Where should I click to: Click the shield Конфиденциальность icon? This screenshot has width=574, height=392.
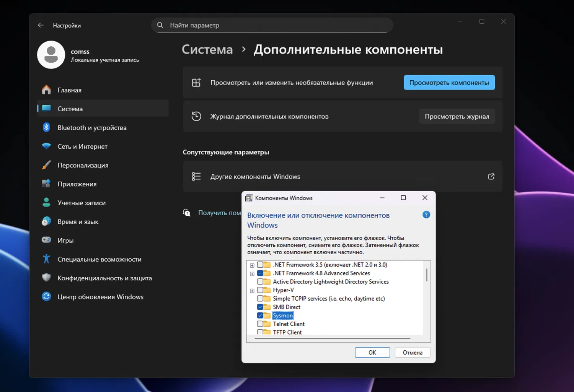[46, 278]
